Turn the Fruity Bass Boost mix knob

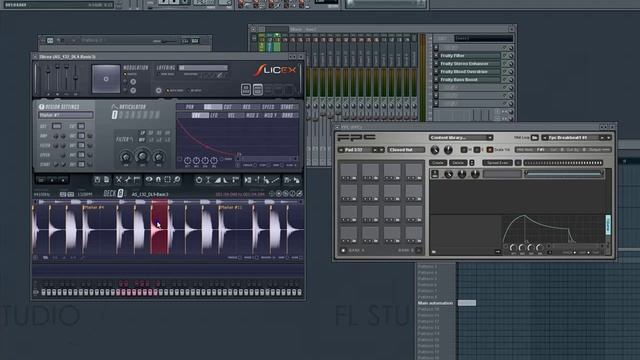point(510,80)
